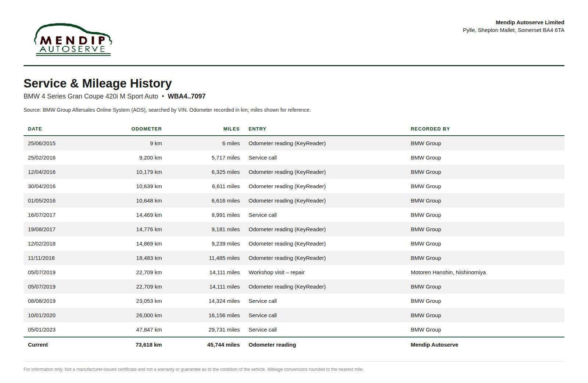588x383 pixels.
Task: Select the date 12/02/2018
Action: (x=42, y=244)
